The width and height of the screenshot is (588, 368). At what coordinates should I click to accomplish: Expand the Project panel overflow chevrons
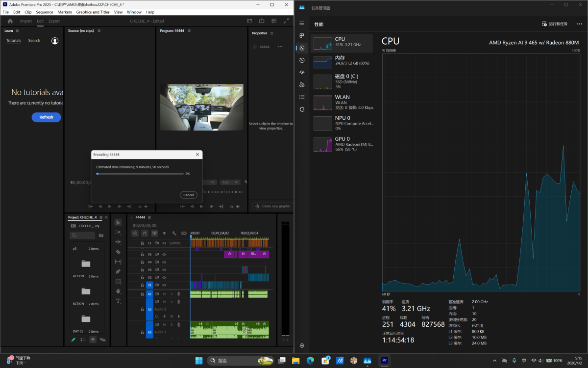click(x=106, y=217)
